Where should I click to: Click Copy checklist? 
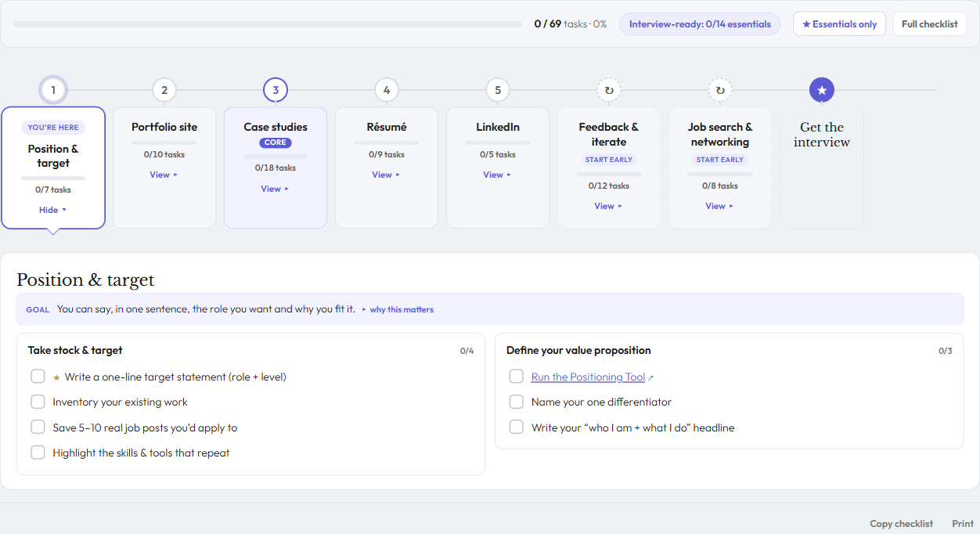(901, 524)
